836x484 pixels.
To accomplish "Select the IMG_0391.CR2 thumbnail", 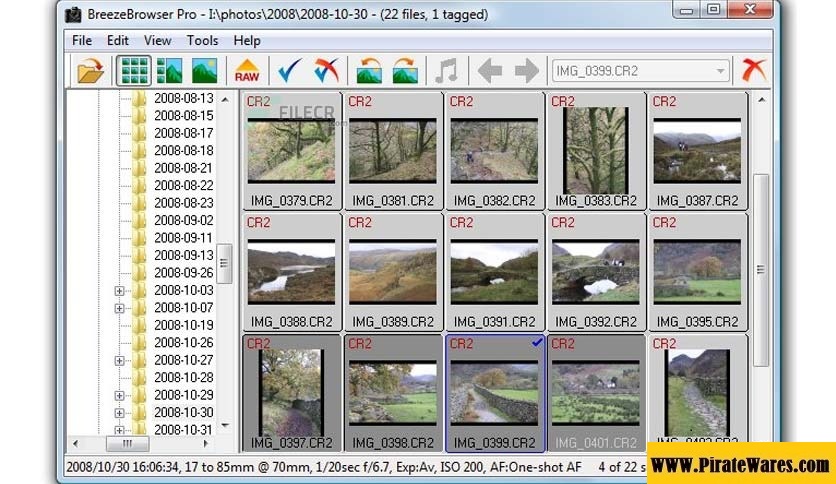I will 496,270.
